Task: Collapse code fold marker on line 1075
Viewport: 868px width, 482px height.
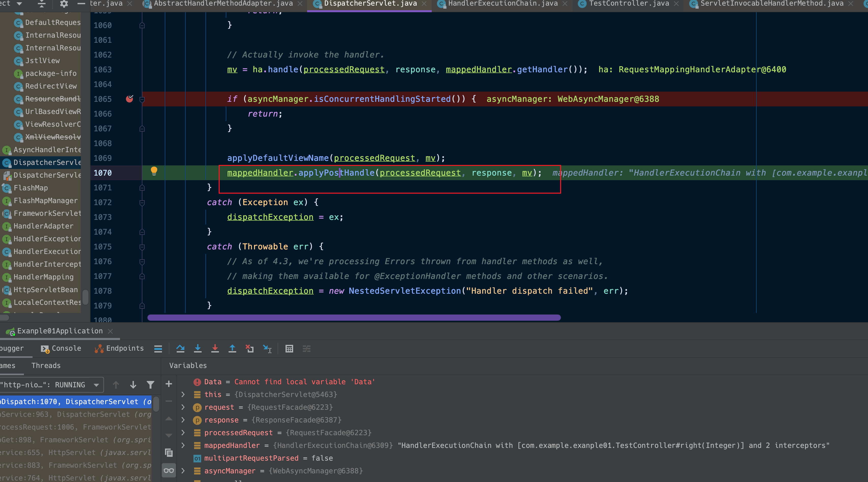Action: (x=142, y=247)
